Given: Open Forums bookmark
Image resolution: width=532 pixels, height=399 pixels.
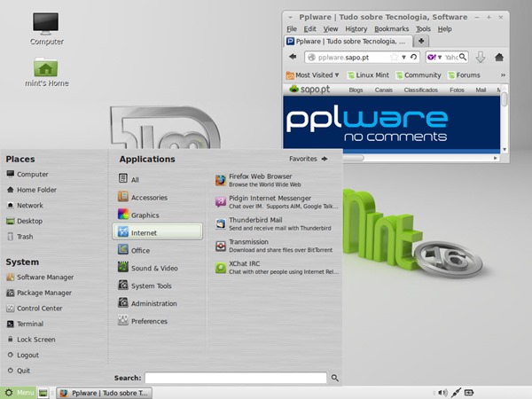Looking at the screenshot, I should [464, 75].
